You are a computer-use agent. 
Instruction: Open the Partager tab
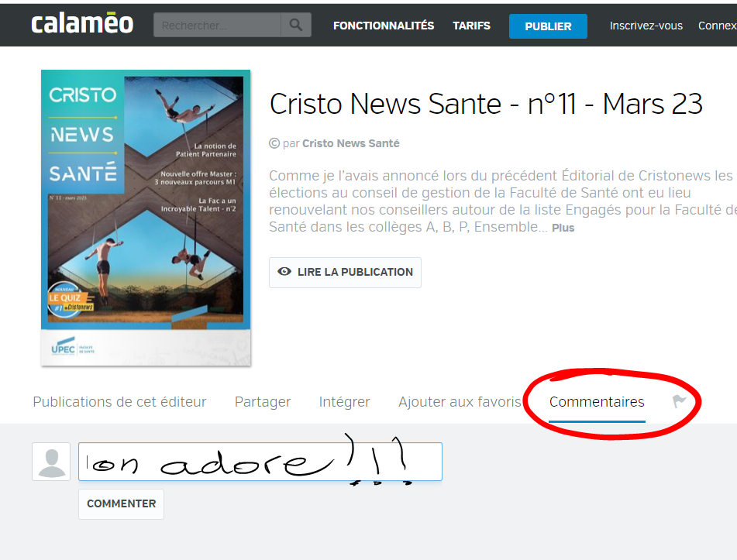pyautogui.click(x=263, y=402)
